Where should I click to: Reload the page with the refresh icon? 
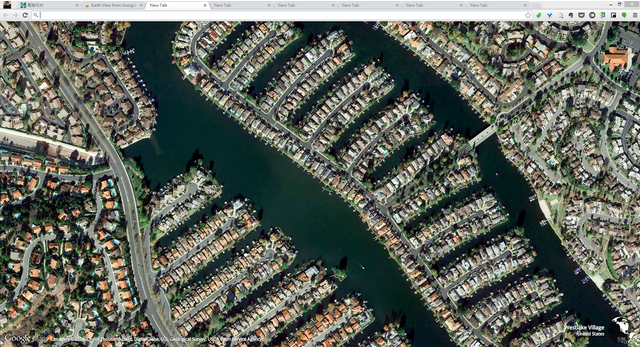click(x=25, y=15)
